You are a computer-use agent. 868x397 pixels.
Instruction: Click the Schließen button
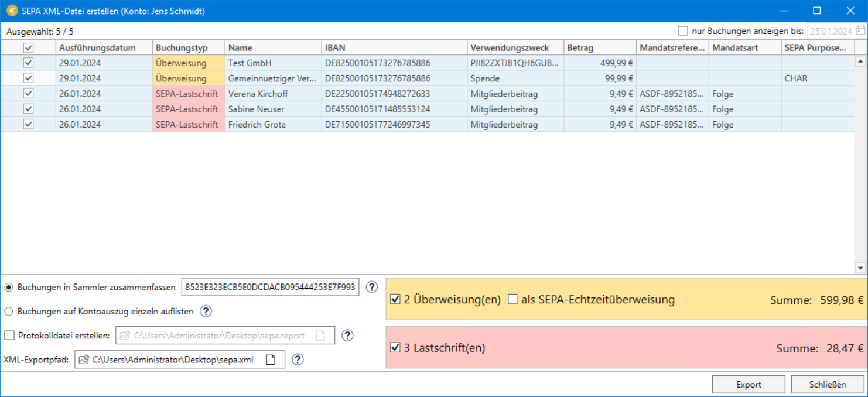coord(827,385)
